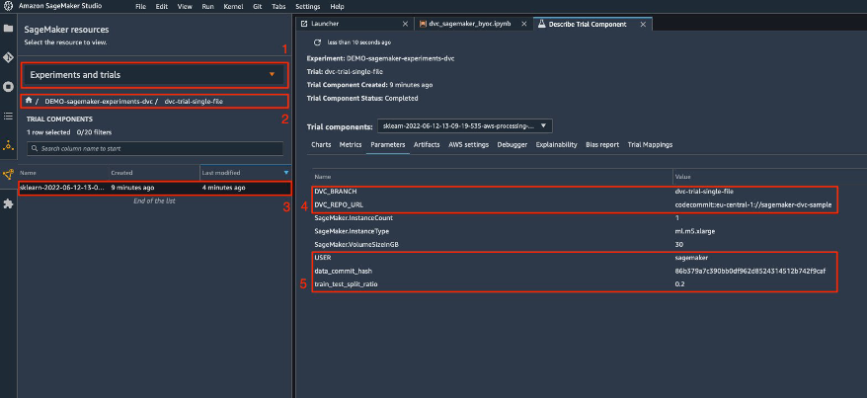This screenshot has height=399, width=868.
Task: Open Running Terminals and Kernels sidebar icon
Action: tap(8, 86)
